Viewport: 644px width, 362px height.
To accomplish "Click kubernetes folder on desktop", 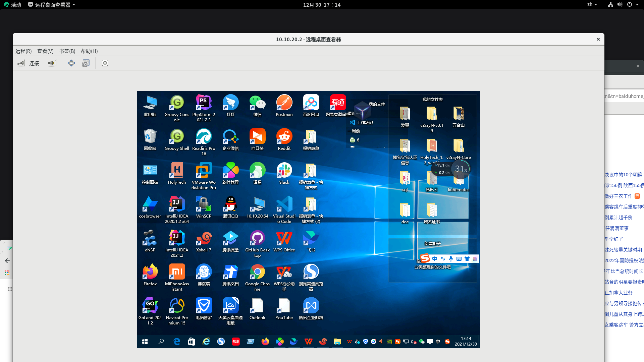I will pyautogui.click(x=458, y=181).
